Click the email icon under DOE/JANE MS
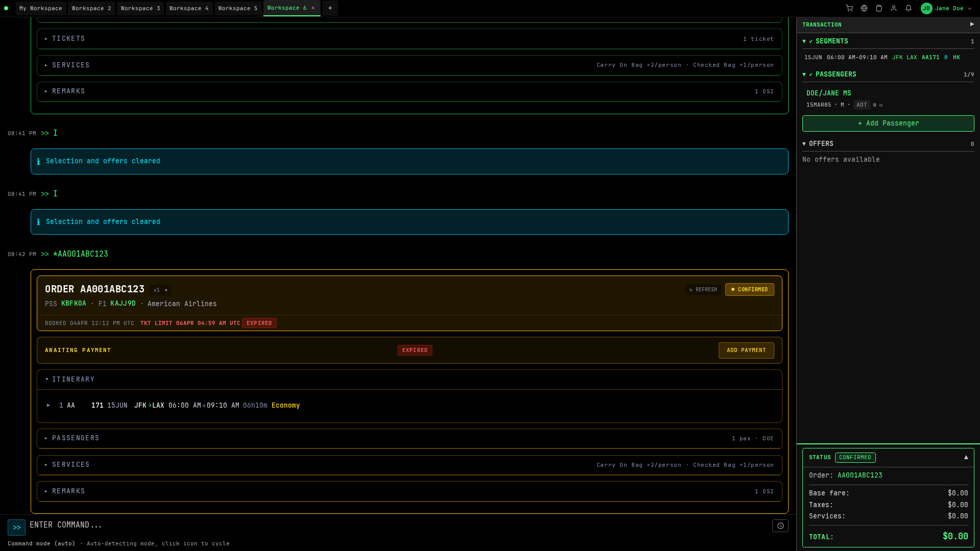The height and width of the screenshot is (551, 980). tap(881, 105)
